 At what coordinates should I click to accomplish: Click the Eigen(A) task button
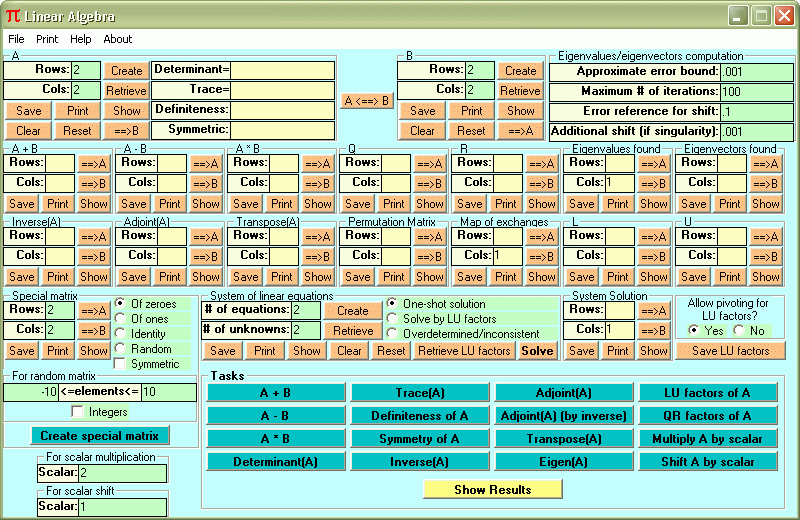(563, 462)
